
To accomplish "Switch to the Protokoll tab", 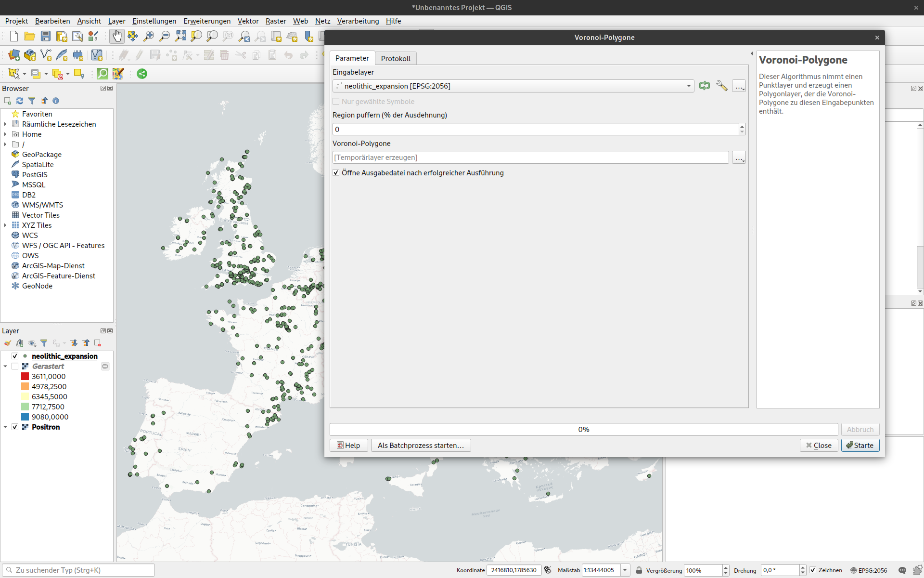I will (396, 58).
